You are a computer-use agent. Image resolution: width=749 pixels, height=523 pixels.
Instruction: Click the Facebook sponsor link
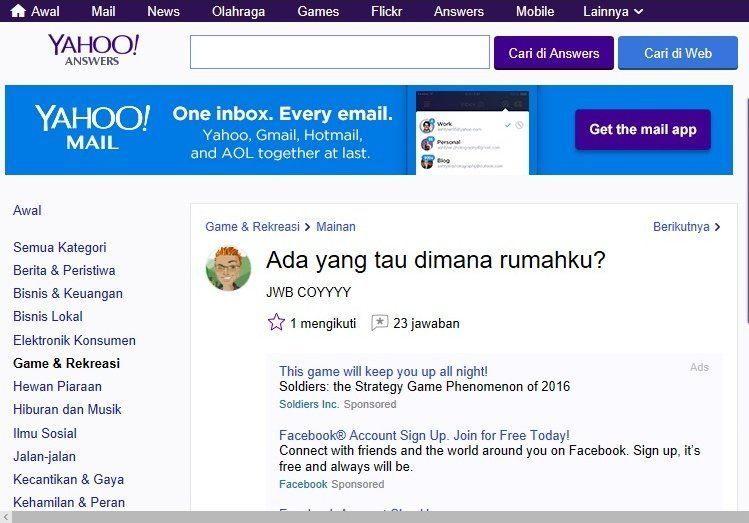coord(303,484)
